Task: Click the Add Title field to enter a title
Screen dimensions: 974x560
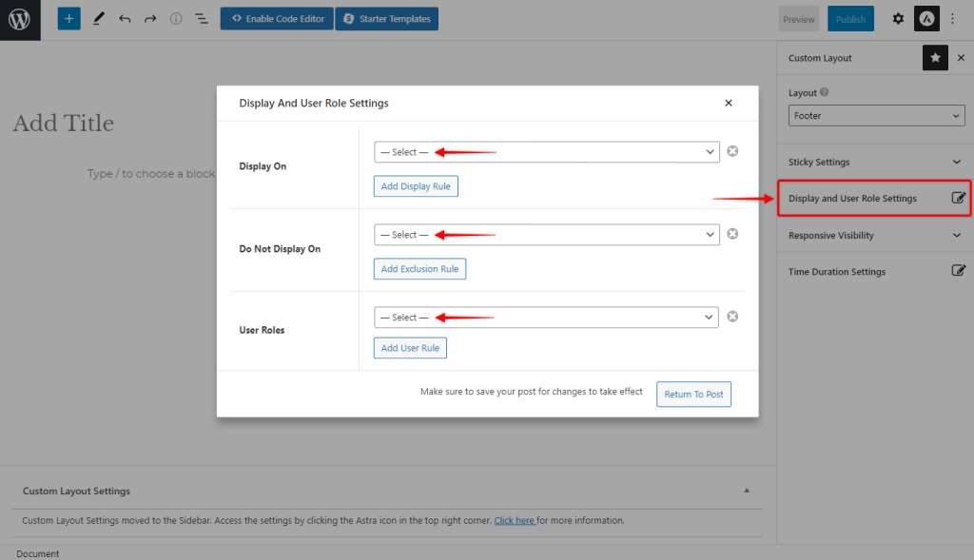Action: point(63,123)
